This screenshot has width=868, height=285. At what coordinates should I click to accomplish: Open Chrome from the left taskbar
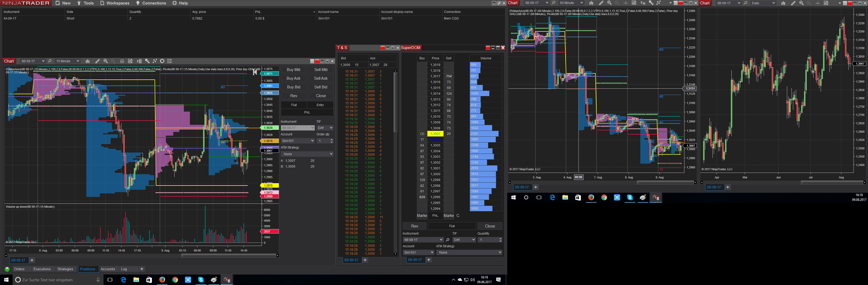pyautogui.click(x=175, y=280)
